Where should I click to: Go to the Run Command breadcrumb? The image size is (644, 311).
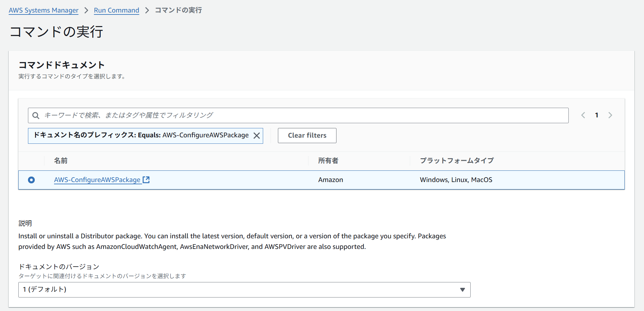pyautogui.click(x=116, y=10)
